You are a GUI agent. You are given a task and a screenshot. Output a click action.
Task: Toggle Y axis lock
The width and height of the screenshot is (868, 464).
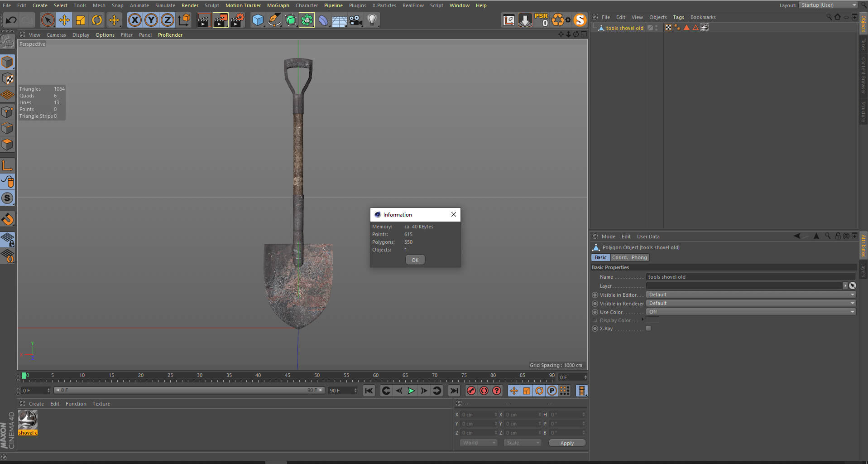pos(151,20)
